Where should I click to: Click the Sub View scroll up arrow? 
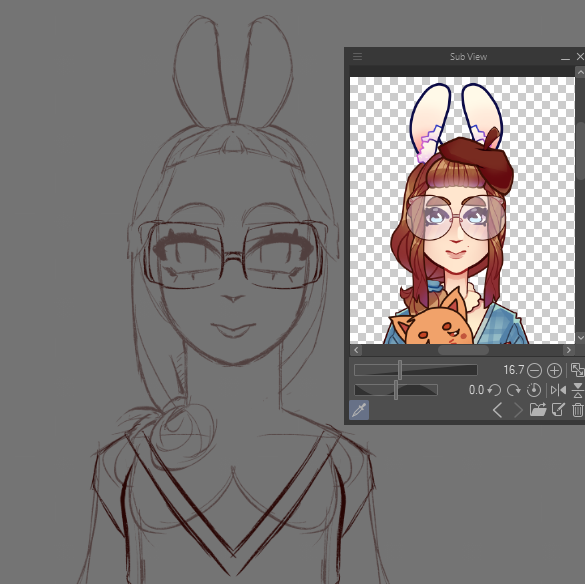581,72
